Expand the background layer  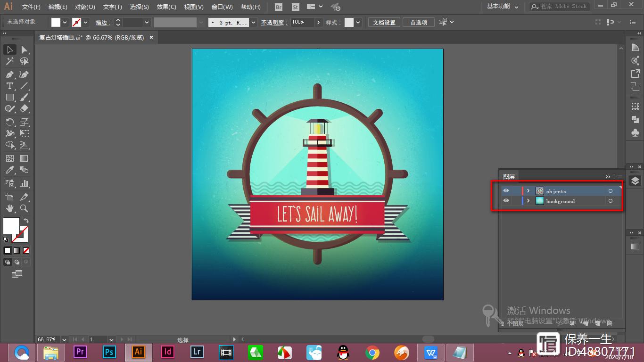[x=528, y=201]
